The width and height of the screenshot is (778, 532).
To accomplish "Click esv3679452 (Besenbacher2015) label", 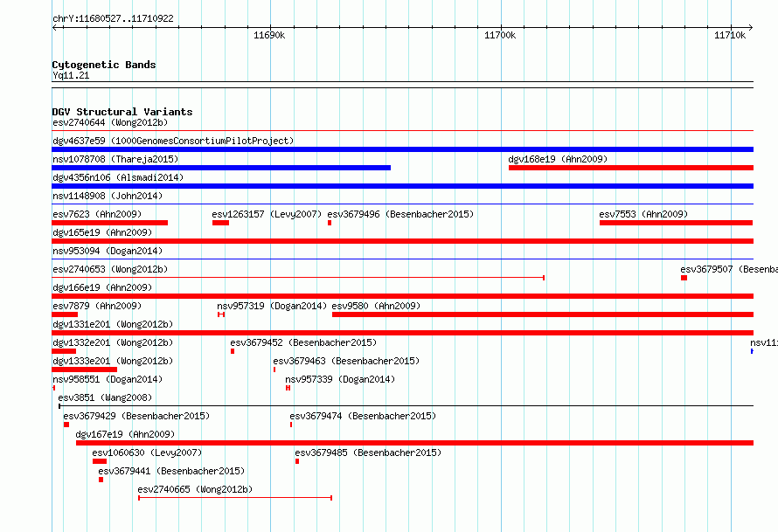I will pos(303,342).
